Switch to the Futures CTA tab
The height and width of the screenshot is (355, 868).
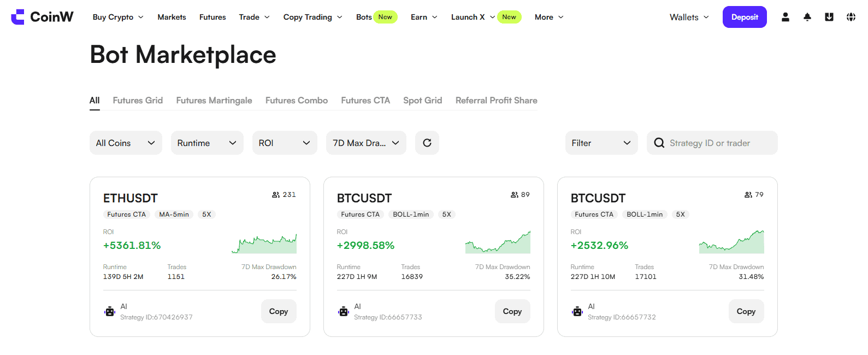pos(365,101)
